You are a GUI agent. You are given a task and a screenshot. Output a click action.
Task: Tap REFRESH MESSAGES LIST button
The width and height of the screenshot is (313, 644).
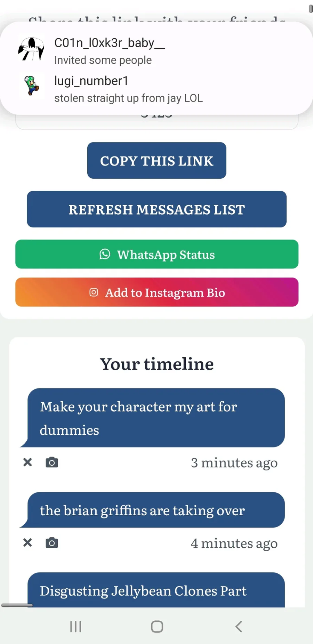click(x=156, y=209)
